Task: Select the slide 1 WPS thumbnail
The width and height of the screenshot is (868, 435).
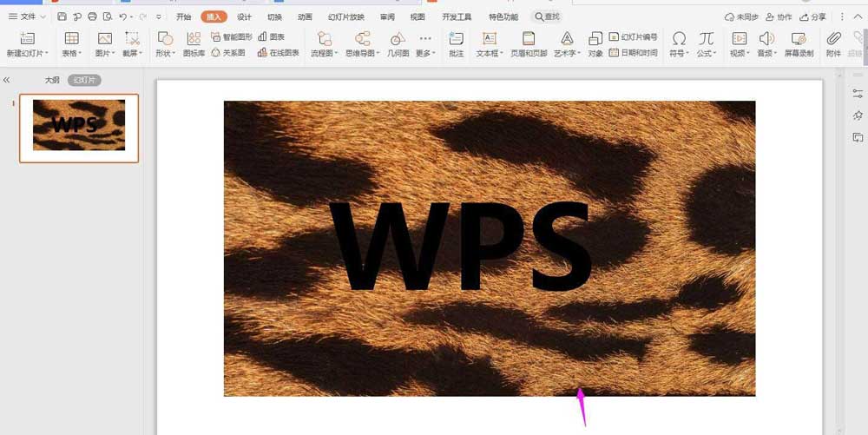Action: point(79,128)
